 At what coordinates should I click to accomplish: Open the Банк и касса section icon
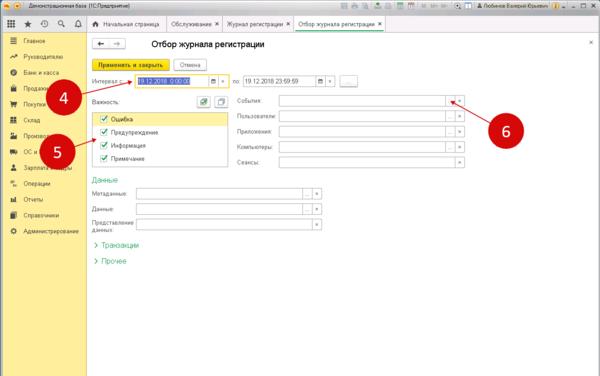coord(13,72)
